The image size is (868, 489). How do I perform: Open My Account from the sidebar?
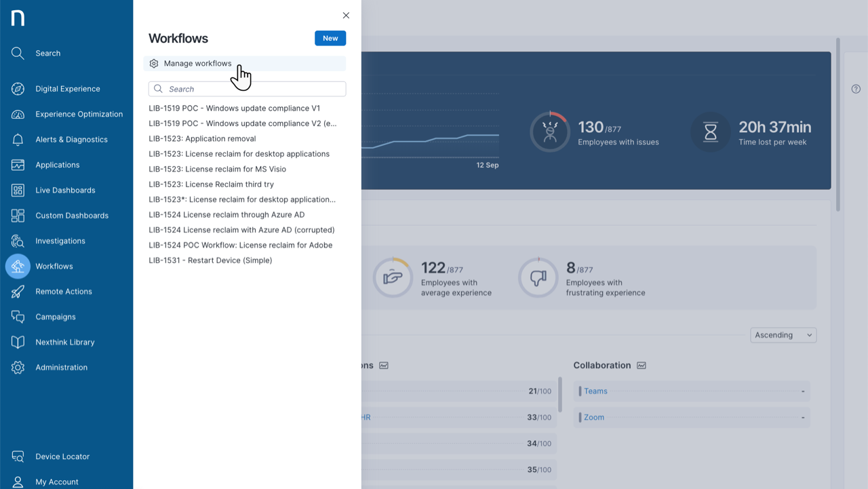[x=18, y=482]
